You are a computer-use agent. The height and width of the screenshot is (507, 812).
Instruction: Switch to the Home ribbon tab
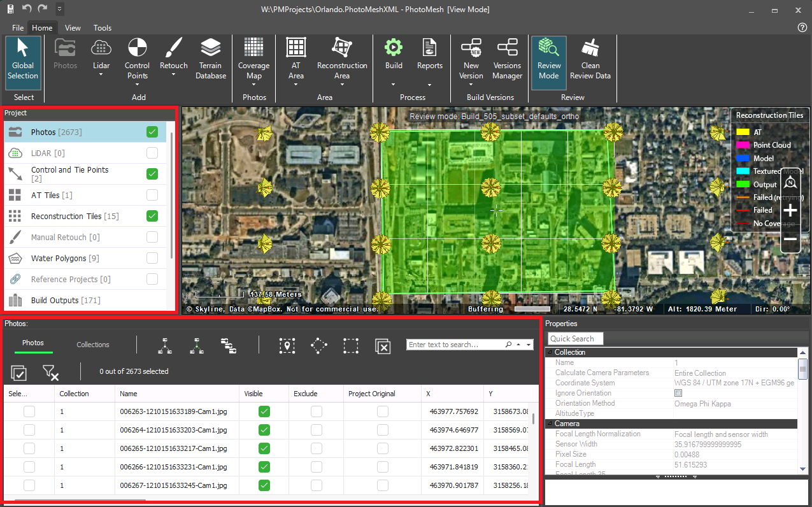point(43,28)
